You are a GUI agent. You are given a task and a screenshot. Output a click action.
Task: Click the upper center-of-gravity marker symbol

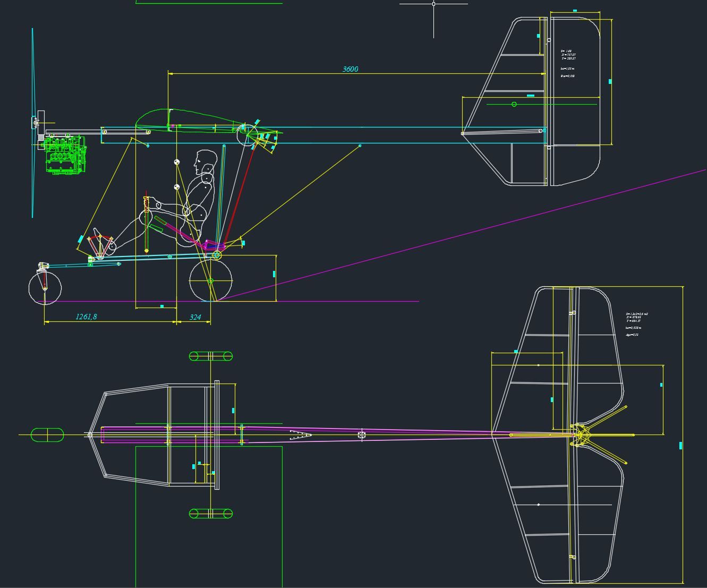[177, 162]
